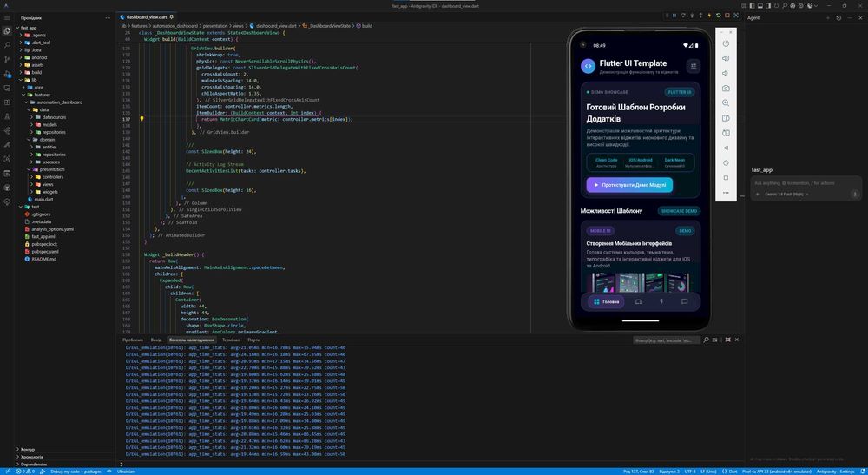This screenshot has height=475, width=868.
Task: Open the Explorer panel more actions menu
Action: (x=108, y=17)
